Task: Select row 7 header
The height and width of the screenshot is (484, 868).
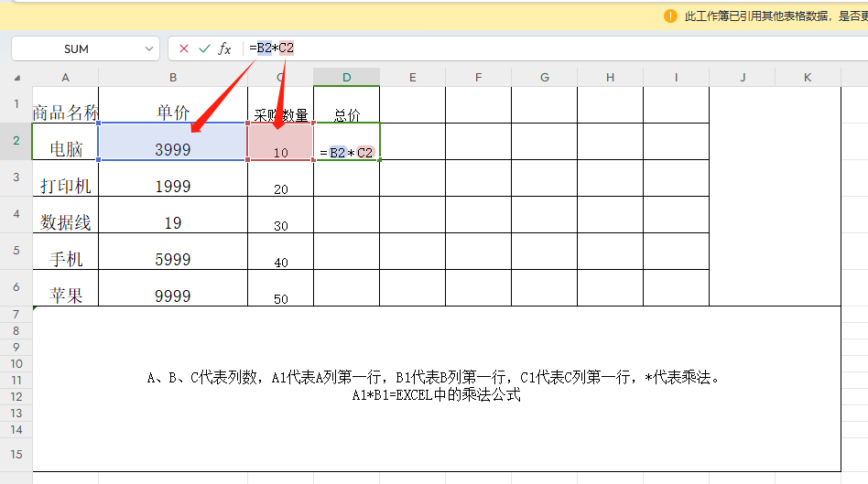Action: point(16,314)
